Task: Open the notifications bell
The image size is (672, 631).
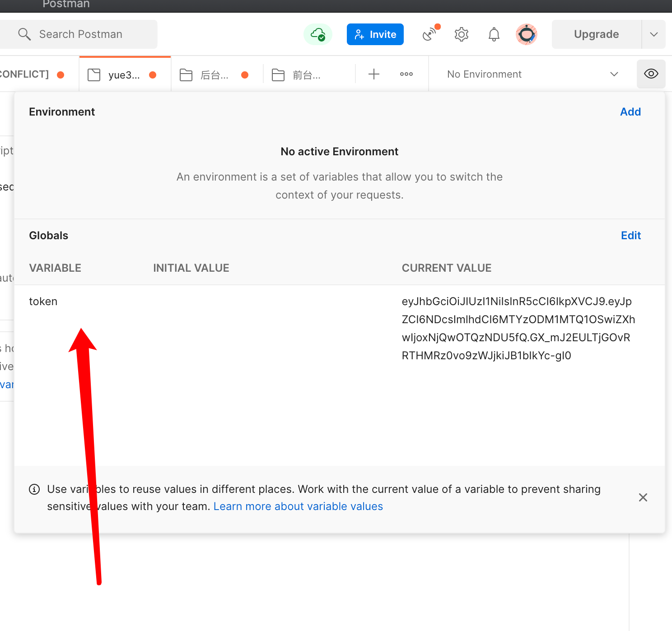Action: click(x=494, y=34)
